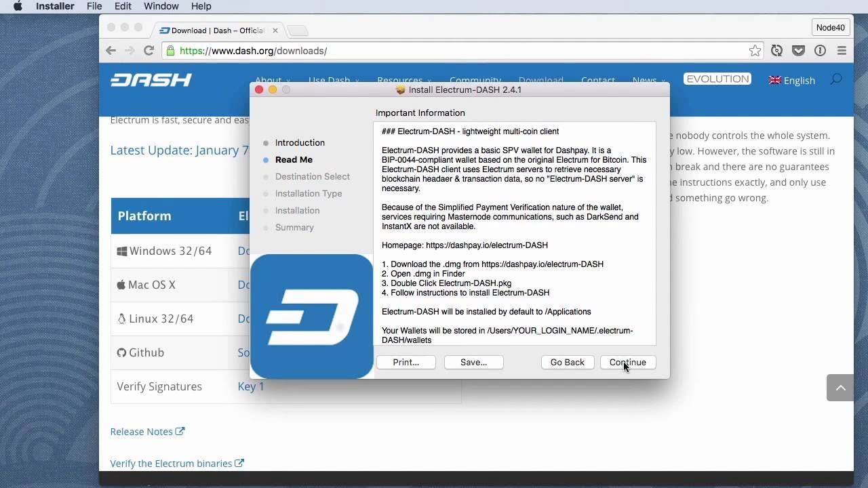Open the English language selector
This screenshot has height=488, width=868.
click(791, 80)
